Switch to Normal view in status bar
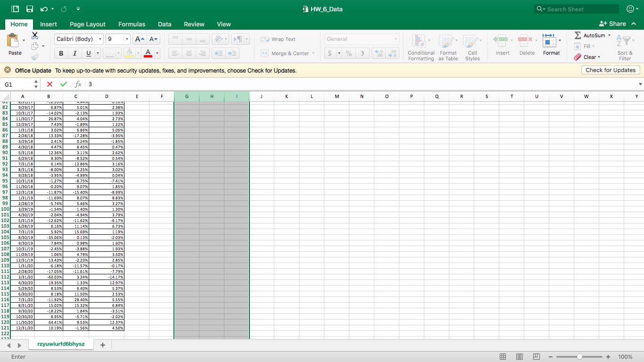 (503, 357)
